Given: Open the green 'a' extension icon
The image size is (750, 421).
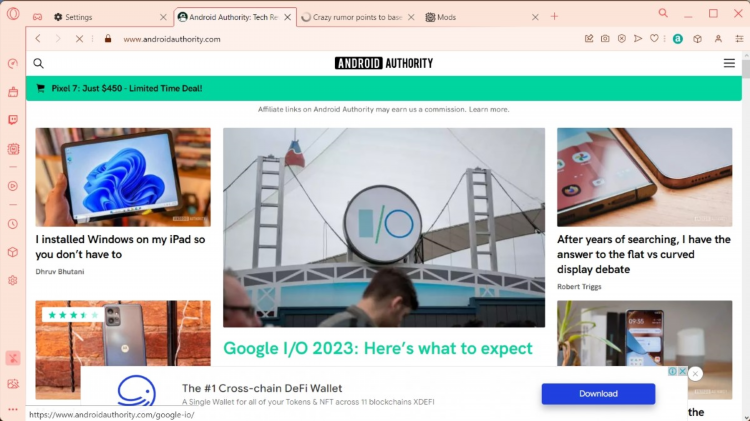Looking at the screenshot, I should coord(678,39).
